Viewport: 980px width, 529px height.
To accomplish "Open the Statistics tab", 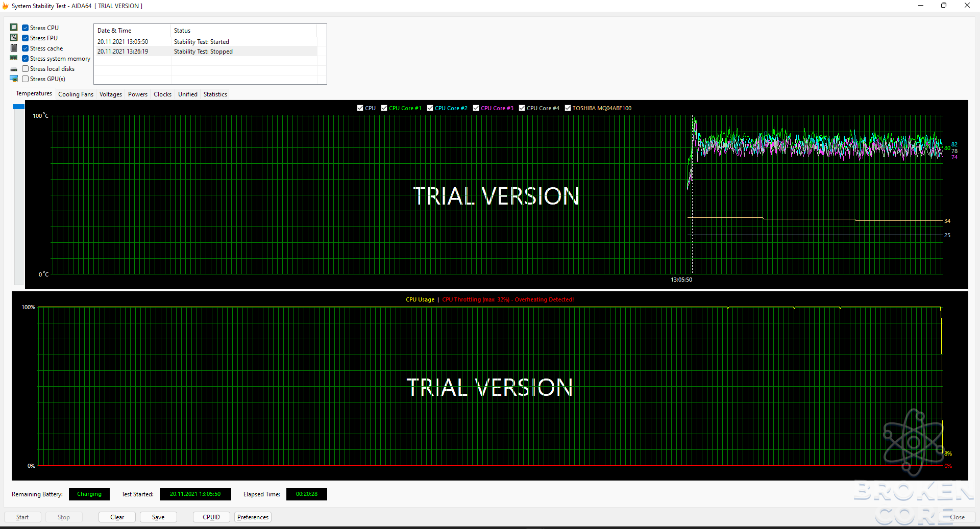I will pos(215,94).
